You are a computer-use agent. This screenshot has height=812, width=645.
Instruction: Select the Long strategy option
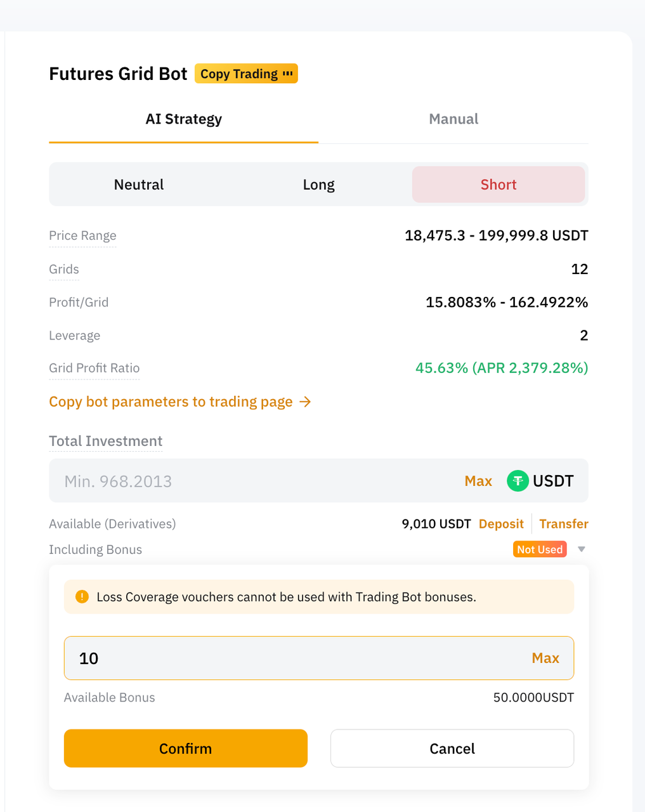click(x=318, y=185)
